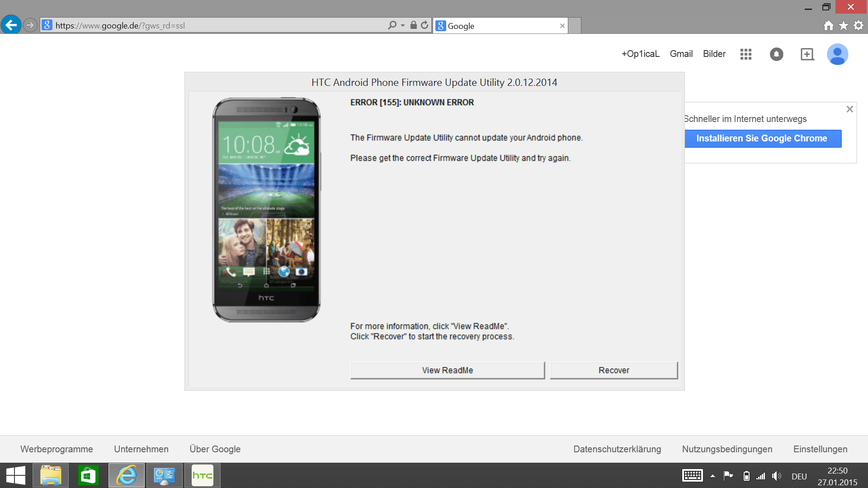This screenshot has width=868, height=488.
Task: Click the Google favicon in address bar
Action: coord(47,25)
